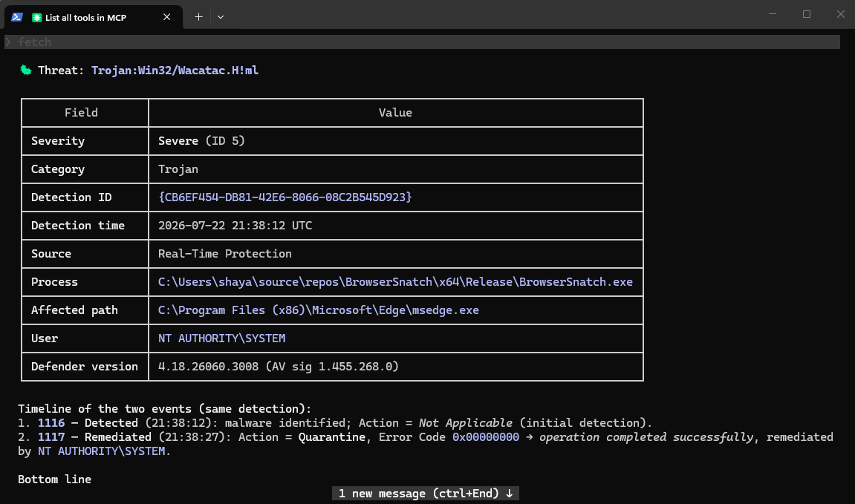Click event ID 1116 in timeline
Viewport: 855px width, 504px height.
(x=51, y=423)
